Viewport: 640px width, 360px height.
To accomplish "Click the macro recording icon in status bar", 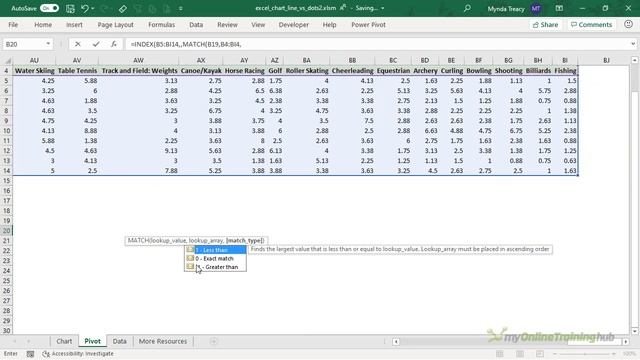I will point(30,354).
